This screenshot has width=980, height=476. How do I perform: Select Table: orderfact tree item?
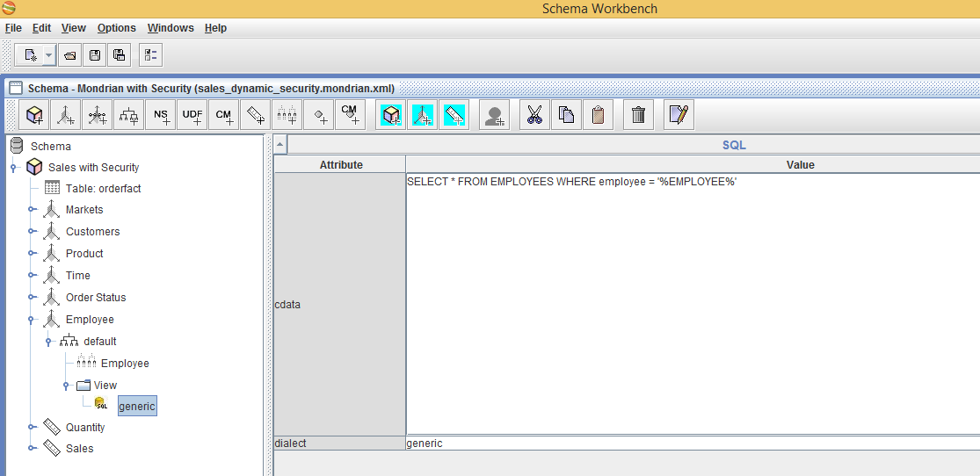pos(103,188)
